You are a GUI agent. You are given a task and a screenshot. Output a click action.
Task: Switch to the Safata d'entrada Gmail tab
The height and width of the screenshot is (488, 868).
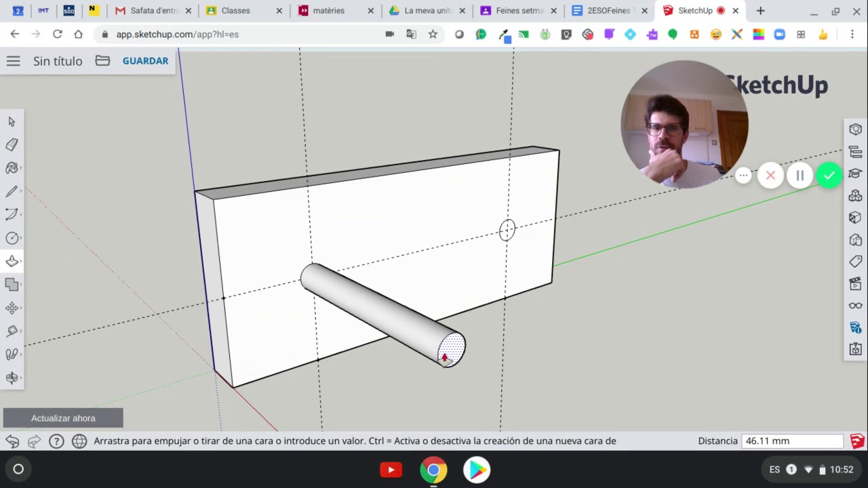click(155, 11)
